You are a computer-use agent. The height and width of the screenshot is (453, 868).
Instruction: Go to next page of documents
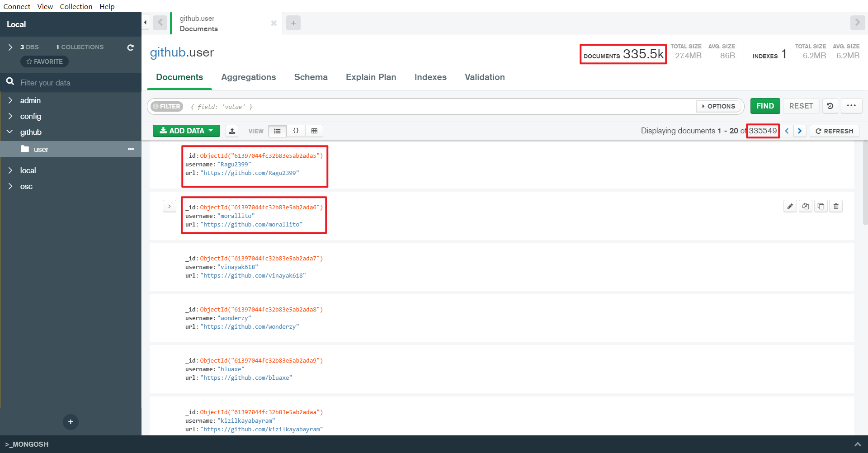pos(800,131)
